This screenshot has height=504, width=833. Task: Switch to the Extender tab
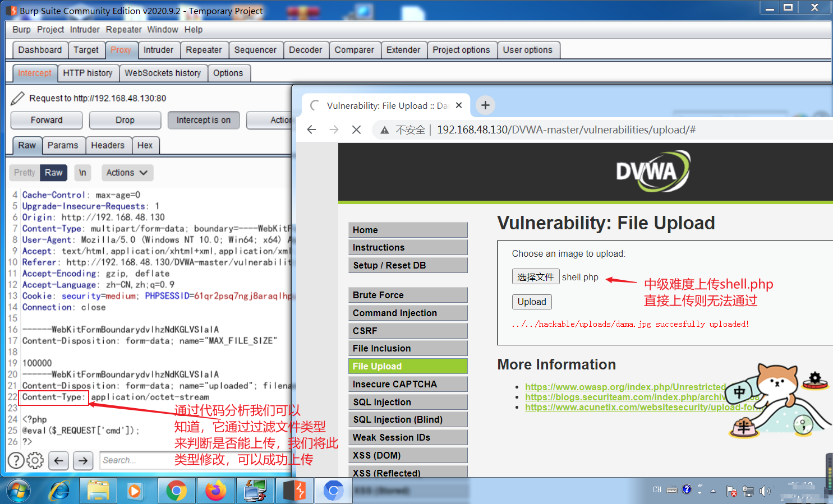pos(403,50)
